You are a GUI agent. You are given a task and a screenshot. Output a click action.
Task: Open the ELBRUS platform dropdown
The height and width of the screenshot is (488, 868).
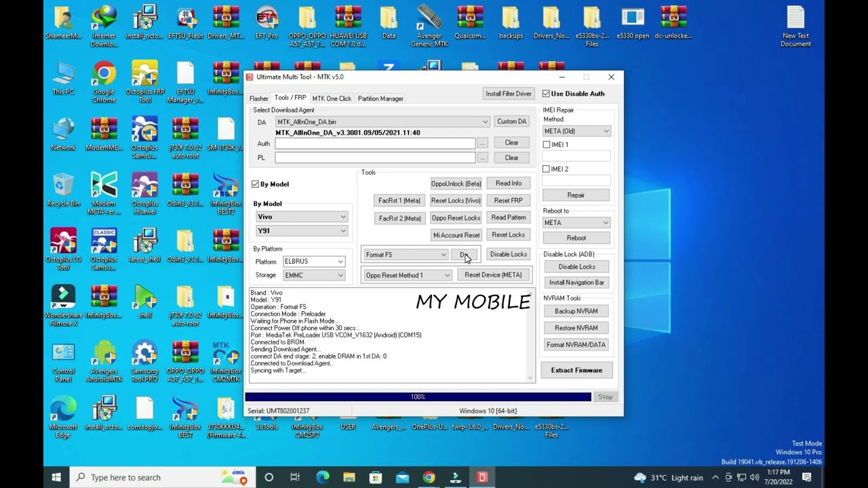313,262
